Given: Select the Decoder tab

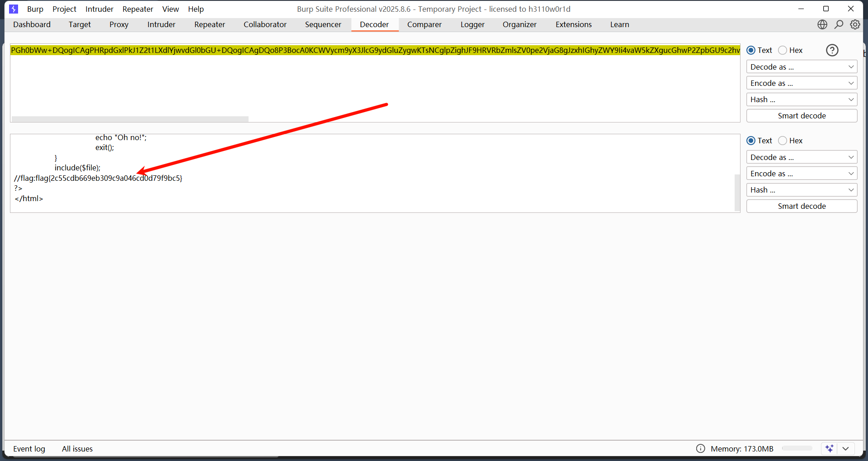Looking at the screenshot, I should click(x=374, y=24).
